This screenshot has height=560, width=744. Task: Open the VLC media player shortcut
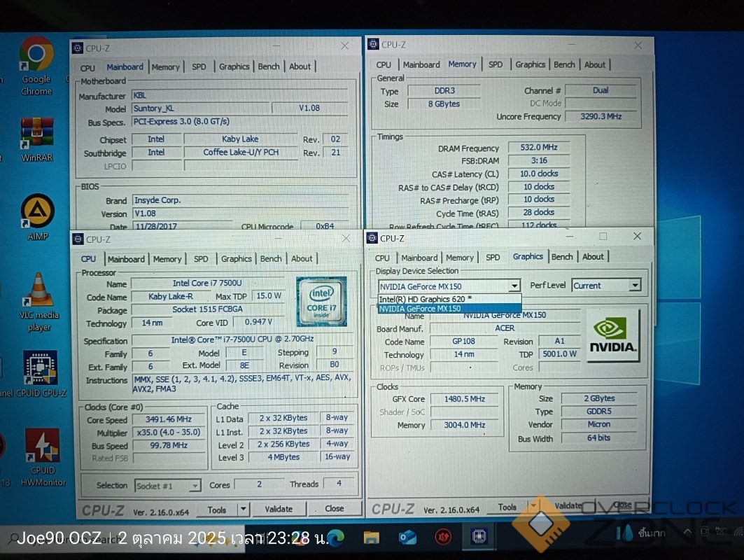pyautogui.click(x=39, y=302)
